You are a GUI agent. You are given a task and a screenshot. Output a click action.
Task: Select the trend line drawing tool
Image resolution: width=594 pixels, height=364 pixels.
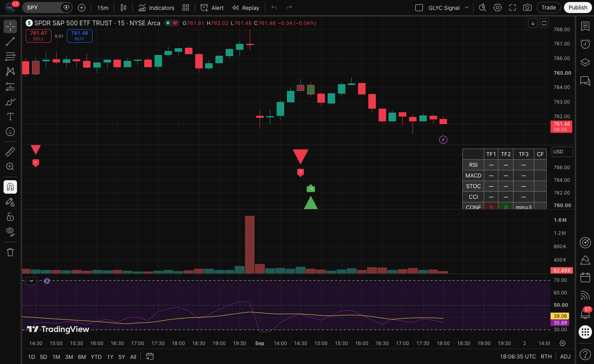10,41
